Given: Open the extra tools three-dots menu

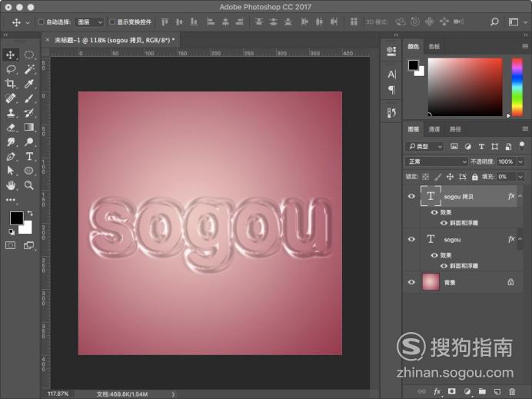Looking at the screenshot, I should tap(11, 200).
